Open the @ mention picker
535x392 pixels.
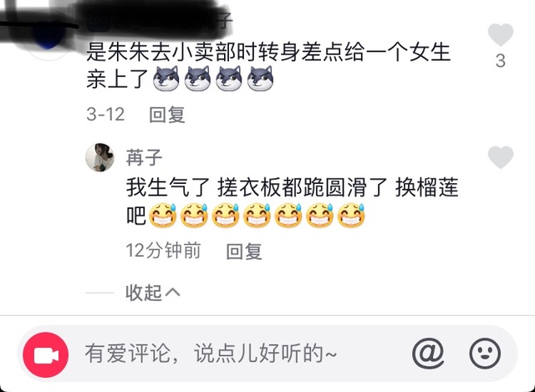pyautogui.click(x=428, y=354)
